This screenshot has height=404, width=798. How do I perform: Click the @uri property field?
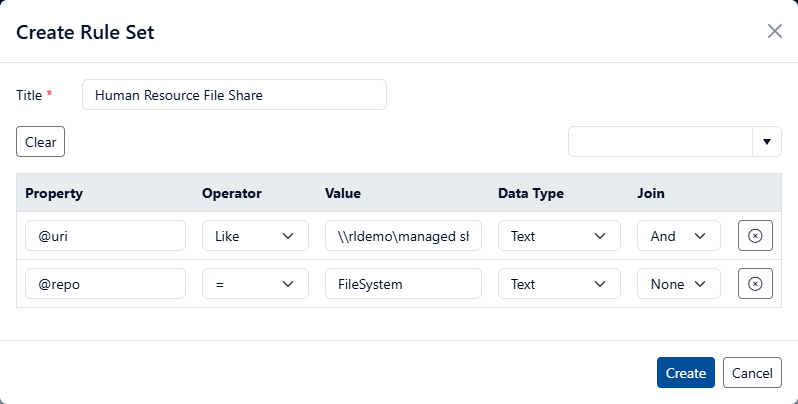(x=105, y=236)
